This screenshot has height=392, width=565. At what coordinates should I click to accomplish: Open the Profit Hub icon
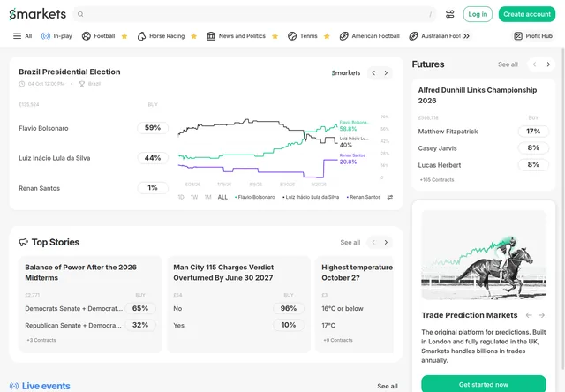tap(518, 36)
